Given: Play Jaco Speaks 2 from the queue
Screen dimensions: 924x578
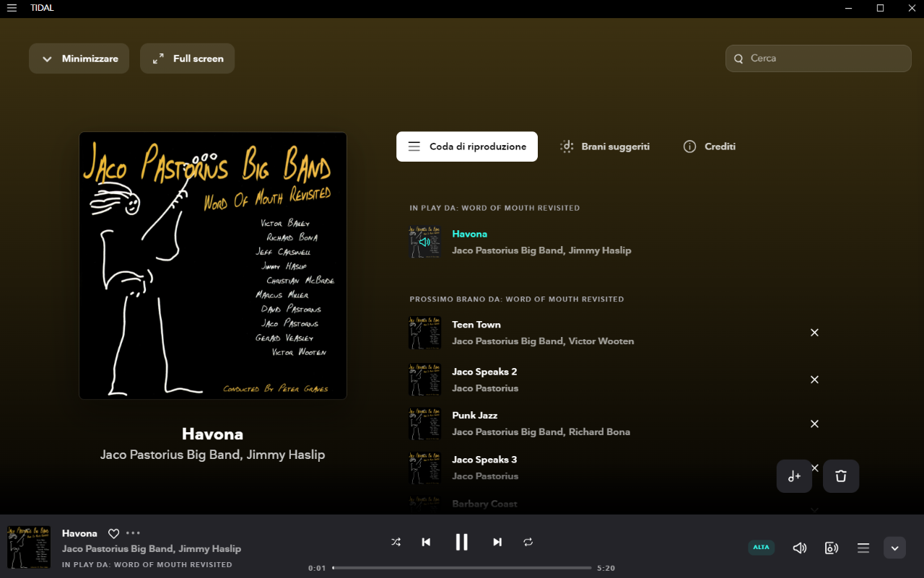Looking at the screenshot, I should click(484, 372).
